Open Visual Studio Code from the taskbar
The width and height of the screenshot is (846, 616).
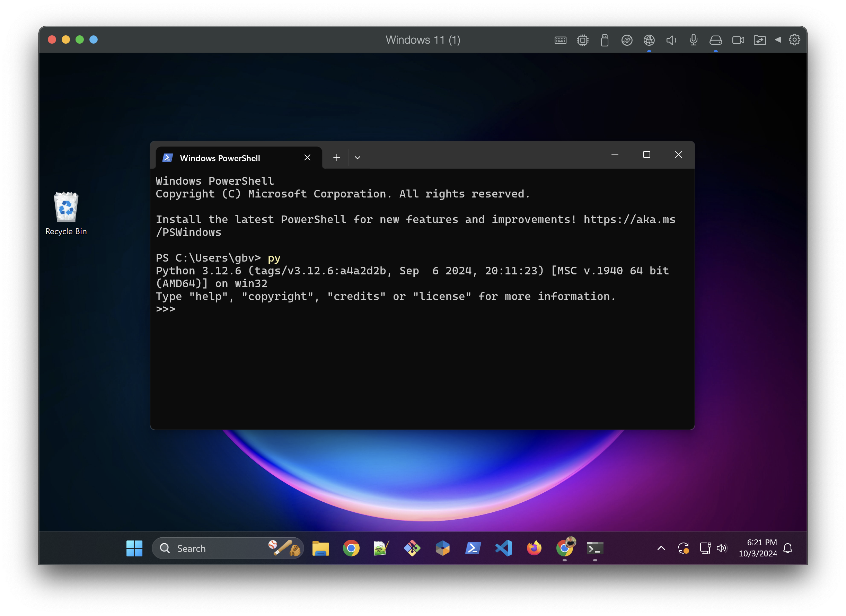pos(504,548)
